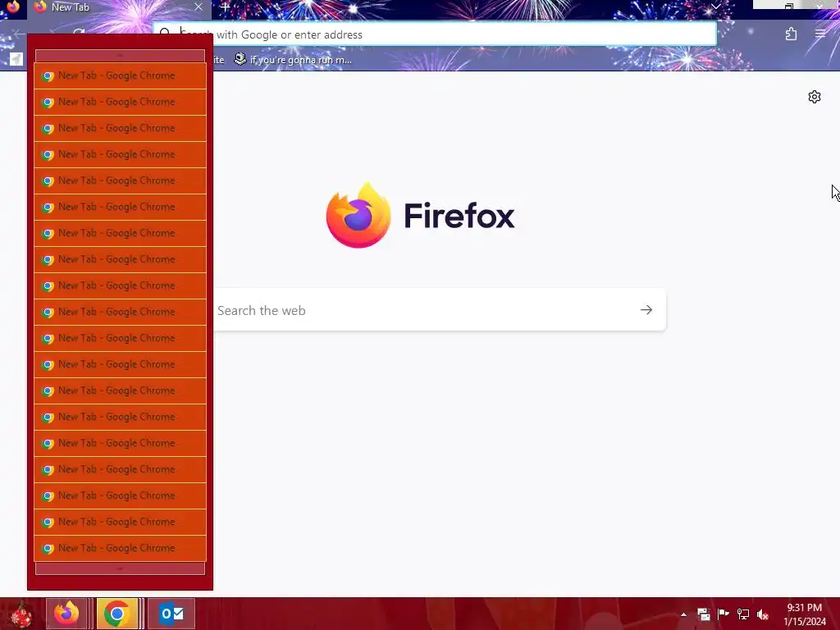This screenshot has height=630, width=840.
Task: Click the 'Search the web' box
Action: pyautogui.click(x=440, y=310)
